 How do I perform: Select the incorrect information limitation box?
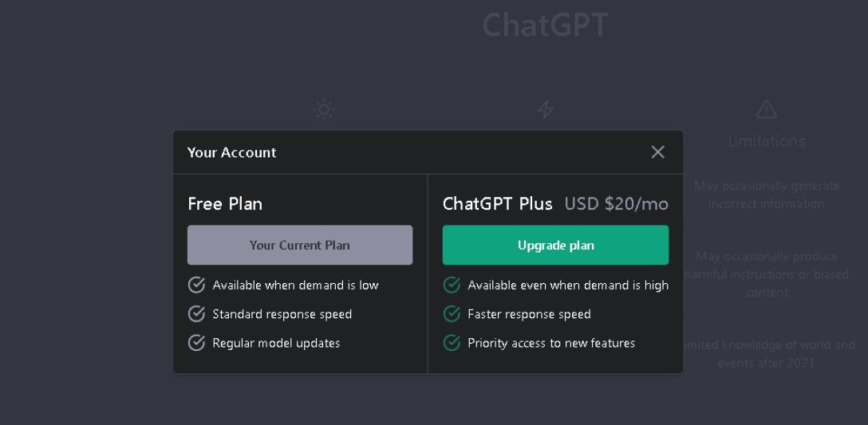point(767,195)
